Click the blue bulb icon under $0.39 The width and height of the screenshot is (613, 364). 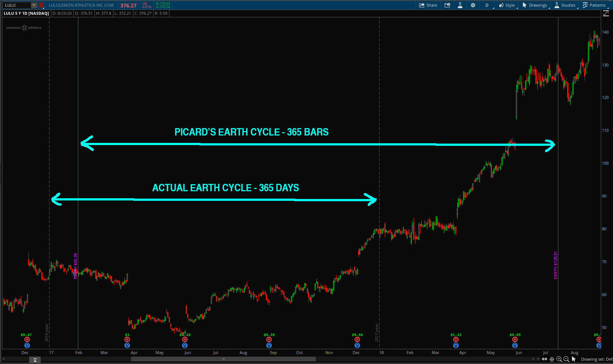(x=269, y=346)
